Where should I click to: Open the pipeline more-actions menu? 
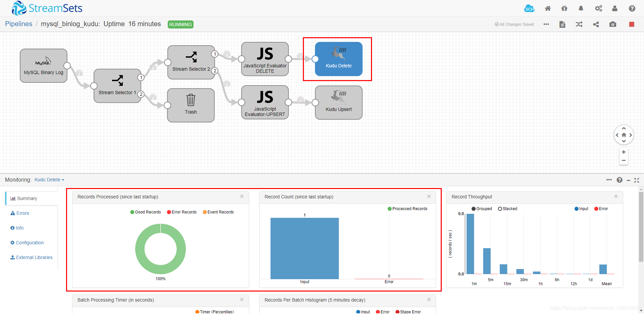(546, 24)
